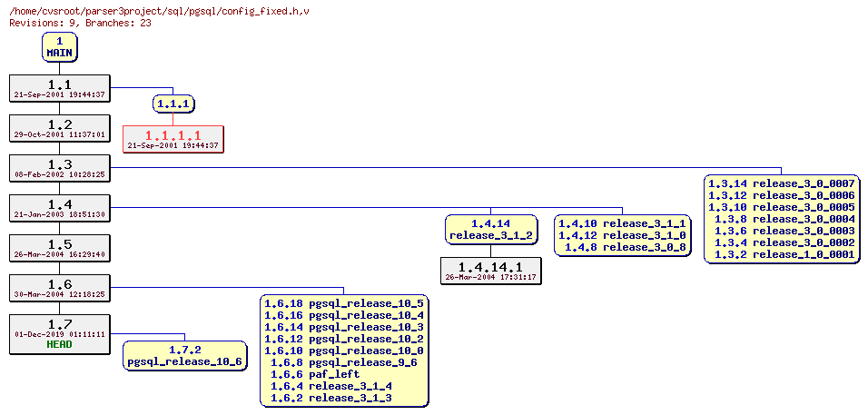Viewport: 868px width, 415px height.
Task: Click branch 1.3.10 release_3_0_0005
Action: pyautogui.click(x=782, y=207)
